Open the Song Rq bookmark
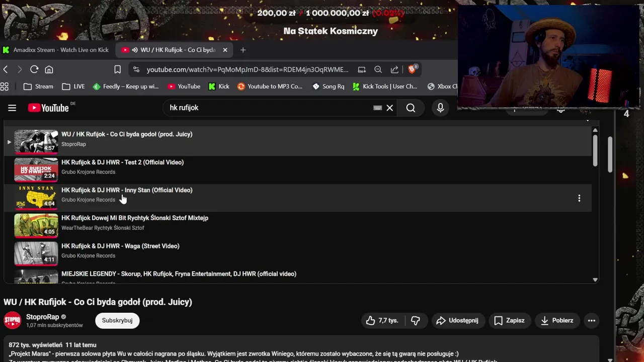Viewport: 644px width, 362px height. tap(328, 86)
